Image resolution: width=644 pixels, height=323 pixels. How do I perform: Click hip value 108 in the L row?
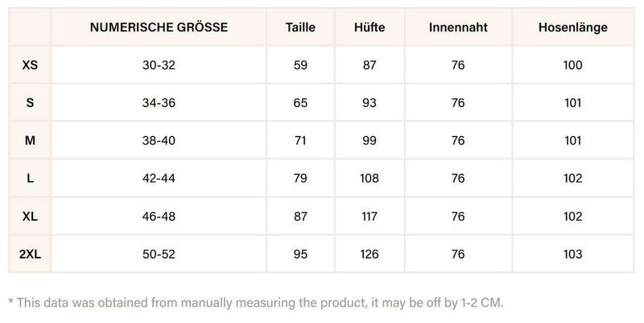pyautogui.click(x=369, y=178)
